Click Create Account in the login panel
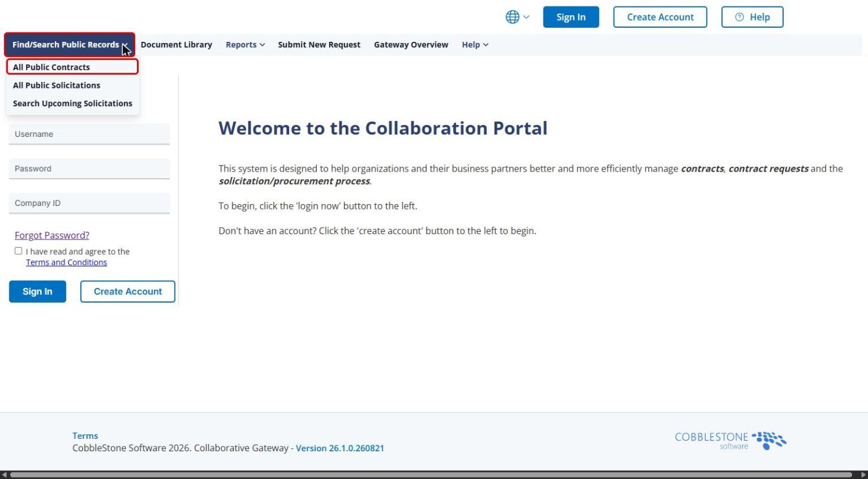The width and height of the screenshot is (868, 479). click(x=127, y=291)
